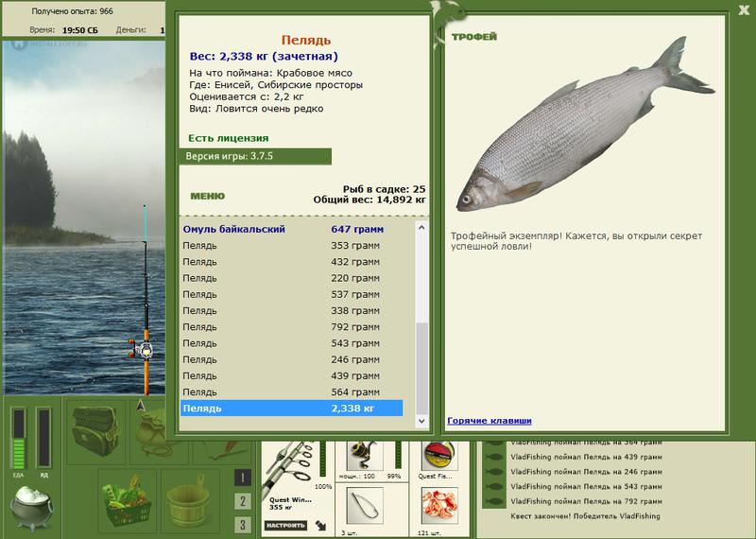Click the ТРОФЕЙ heading
The image size is (756, 539).
point(474,37)
